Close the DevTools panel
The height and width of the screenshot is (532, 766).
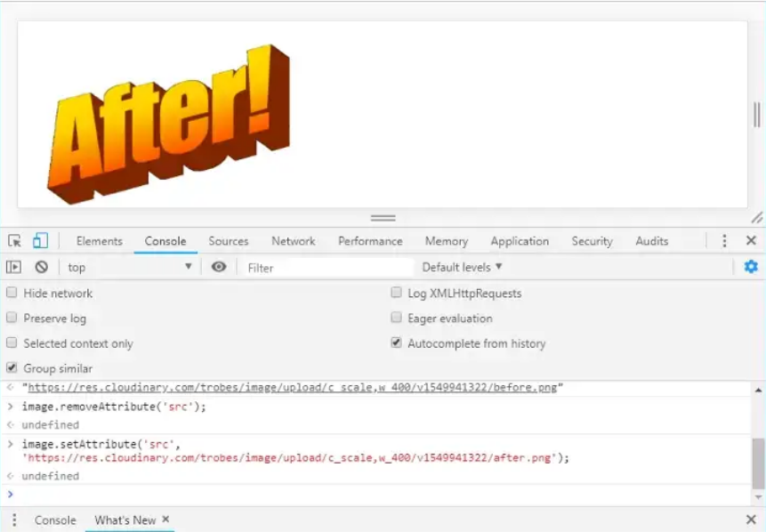point(751,241)
